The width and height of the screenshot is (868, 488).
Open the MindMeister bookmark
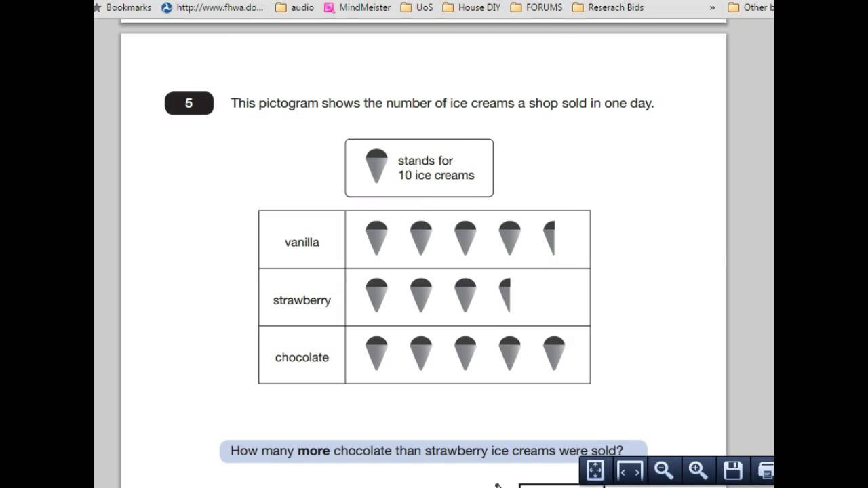(x=357, y=7)
